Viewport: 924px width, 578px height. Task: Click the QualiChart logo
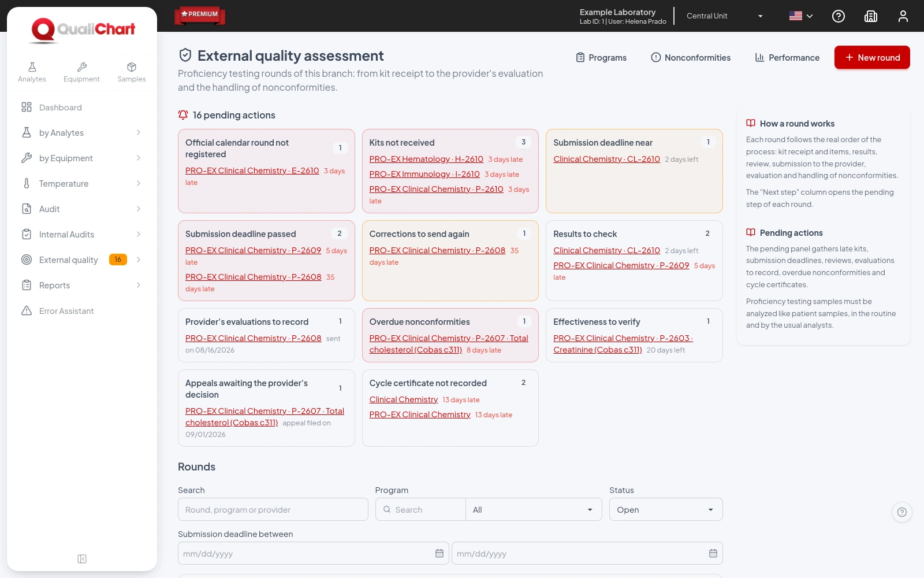click(x=83, y=29)
